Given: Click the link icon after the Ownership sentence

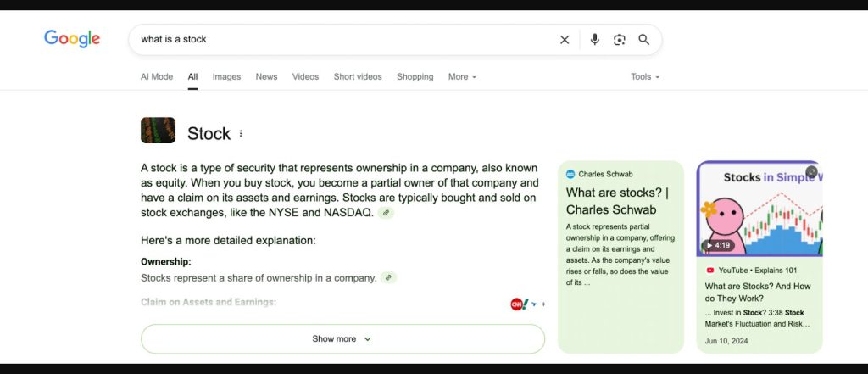Looking at the screenshot, I should (388, 277).
